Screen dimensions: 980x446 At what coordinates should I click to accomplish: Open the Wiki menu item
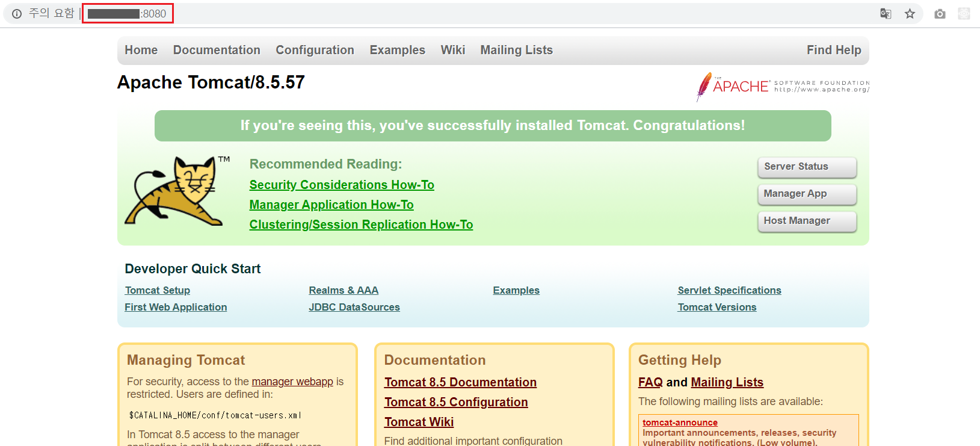click(453, 50)
